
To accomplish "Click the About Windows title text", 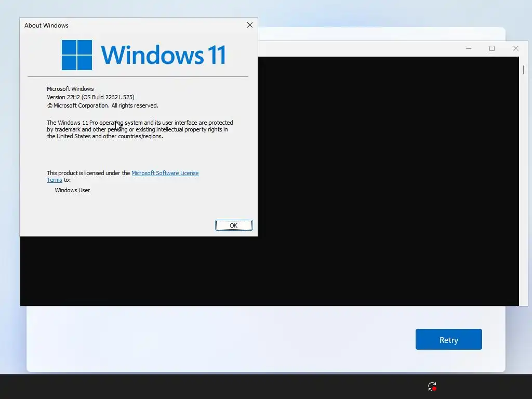I will tap(46, 25).
